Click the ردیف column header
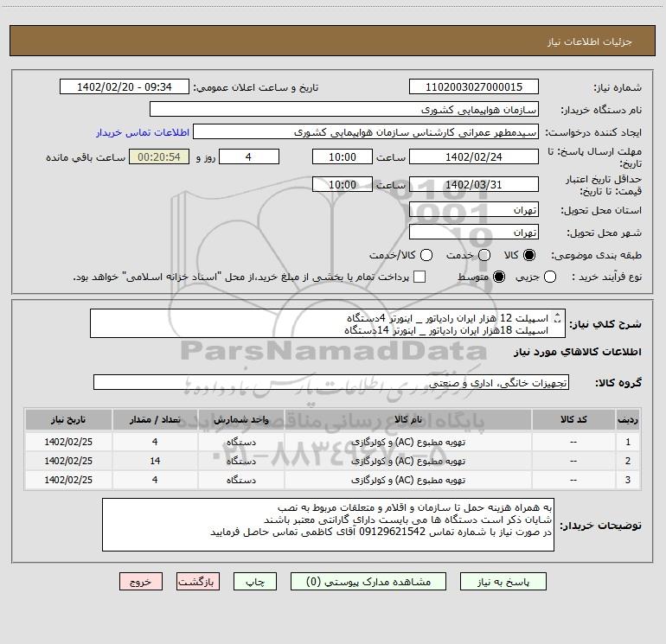The image size is (666, 644). 628,420
